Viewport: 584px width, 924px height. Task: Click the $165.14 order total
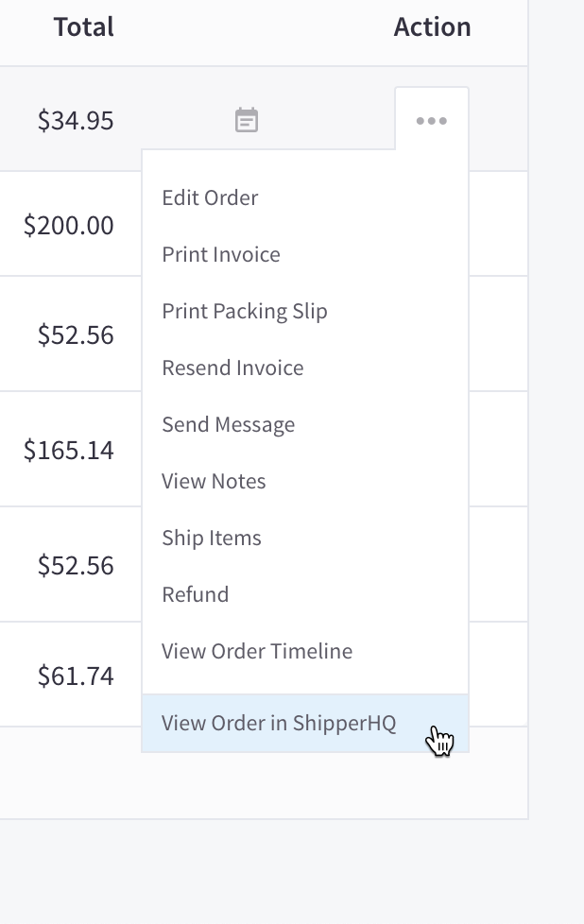(69, 450)
